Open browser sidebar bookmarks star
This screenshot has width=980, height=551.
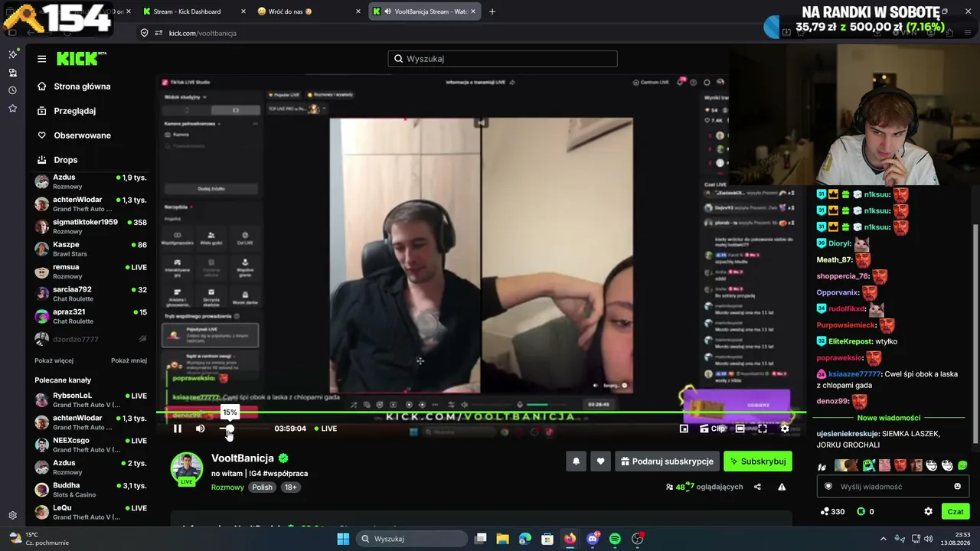click(x=13, y=109)
